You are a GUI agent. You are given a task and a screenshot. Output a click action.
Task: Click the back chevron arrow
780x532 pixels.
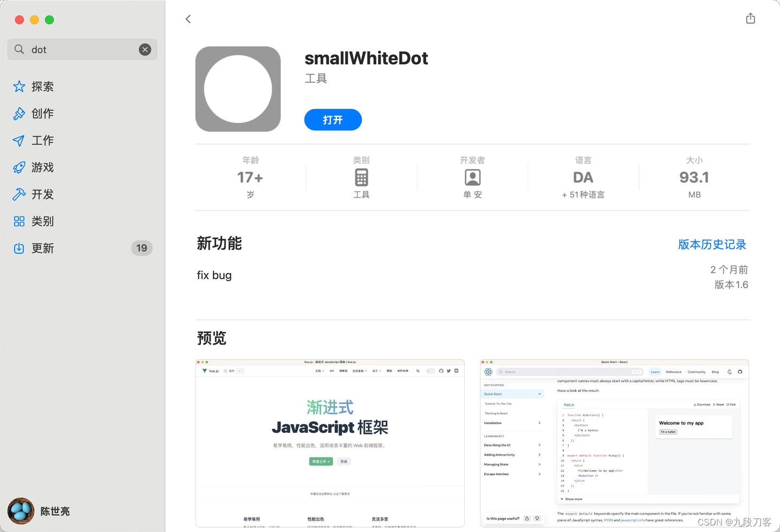point(188,19)
